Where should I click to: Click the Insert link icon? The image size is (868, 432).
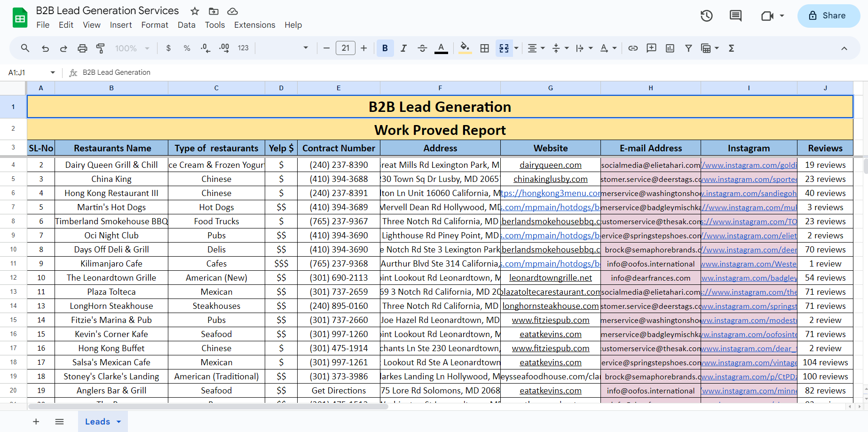pos(633,48)
